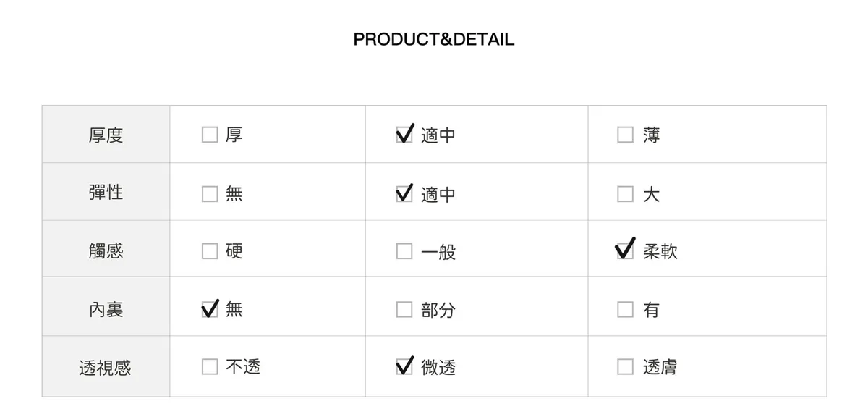Click the 觸感 row header cell

[106, 251]
